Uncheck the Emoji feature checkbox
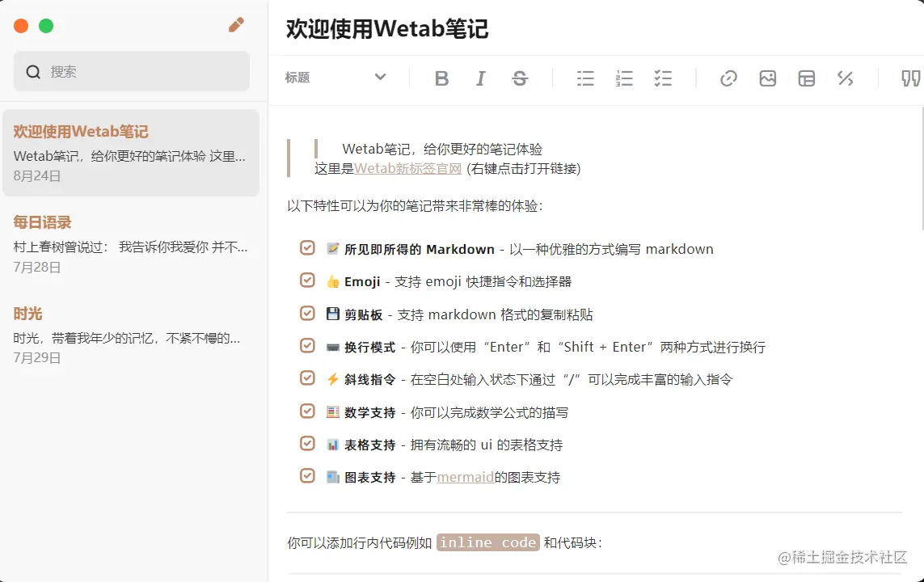This screenshot has width=924, height=582. [307, 280]
